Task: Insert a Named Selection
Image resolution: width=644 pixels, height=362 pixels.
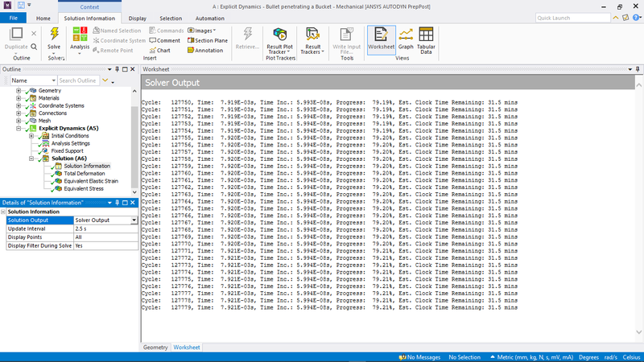Action: (x=117, y=31)
